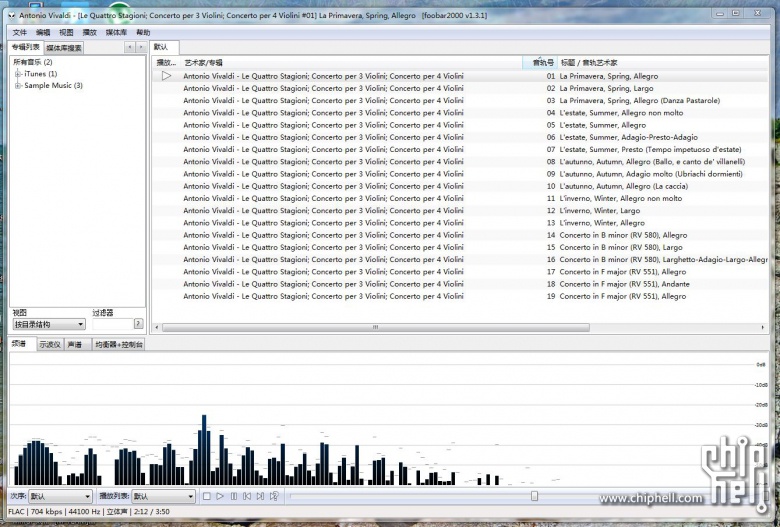The height and width of the screenshot is (527, 780).
Task: Open the 媒体库 menu
Action: coord(116,32)
